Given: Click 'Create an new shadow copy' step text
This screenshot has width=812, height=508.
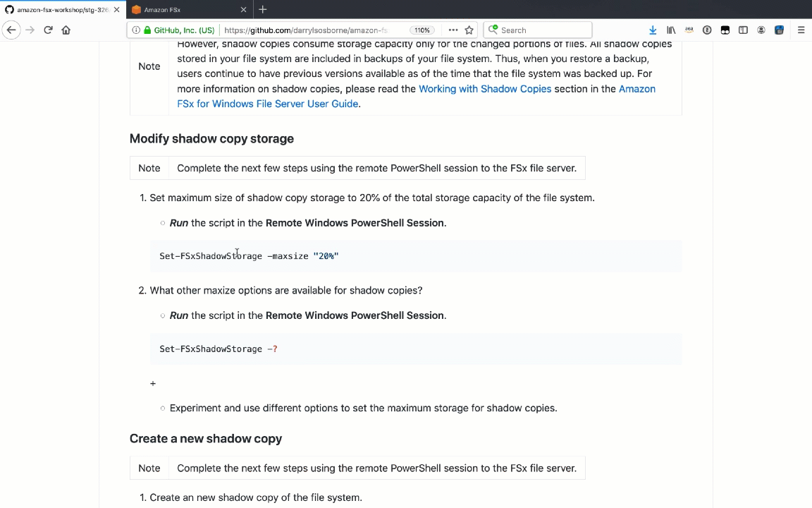Looking at the screenshot, I should coord(256,497).
